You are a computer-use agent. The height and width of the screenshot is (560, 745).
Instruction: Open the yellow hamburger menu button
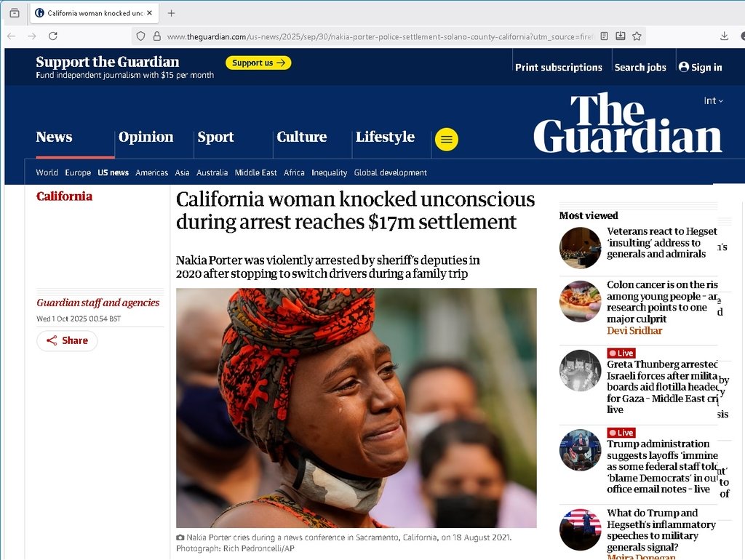[447, 139]
